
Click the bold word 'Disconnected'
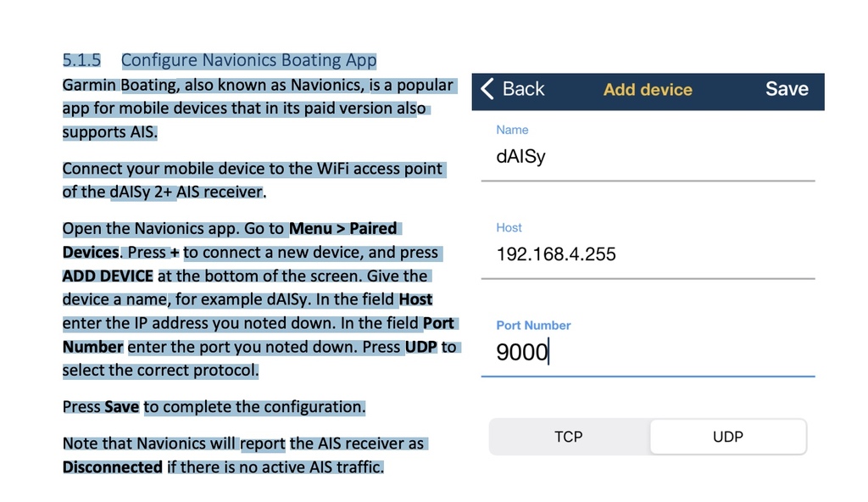pos(113,467)
